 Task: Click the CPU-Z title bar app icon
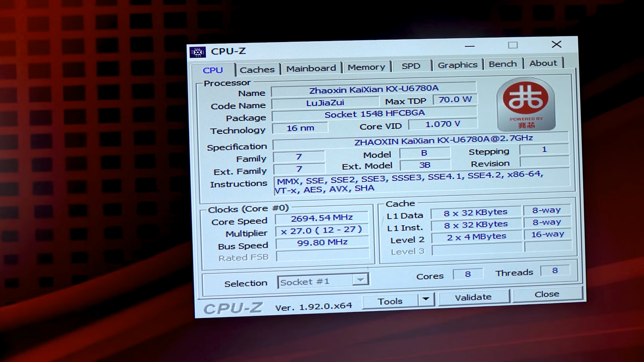coord(198,52)
